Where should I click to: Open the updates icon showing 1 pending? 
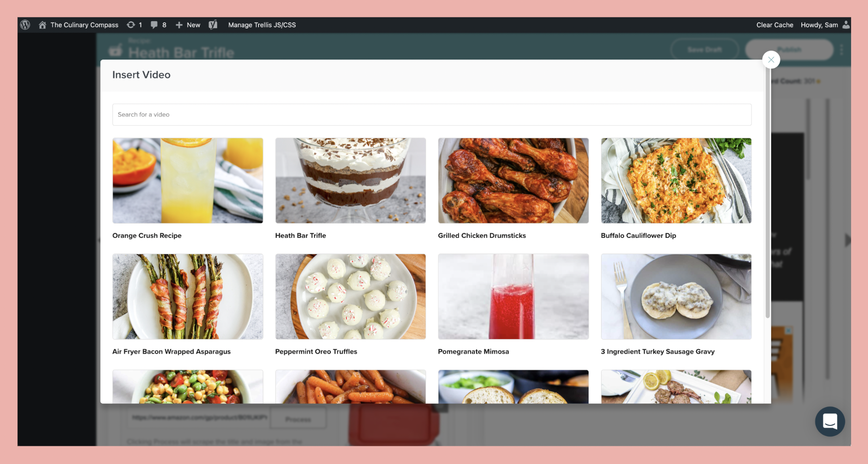click(x=134, y=25)
